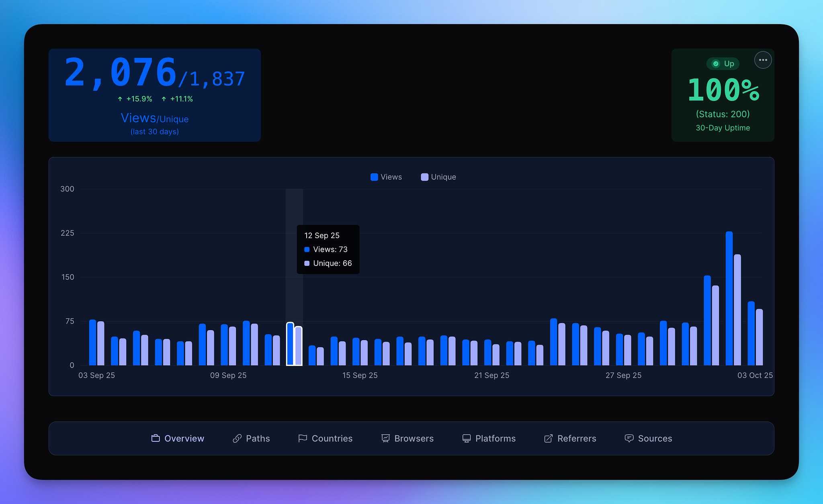The height and width of the screenshot is (504, 823).
Task: Click the Sources speech-bubble icon
Action: pos(629,438)
